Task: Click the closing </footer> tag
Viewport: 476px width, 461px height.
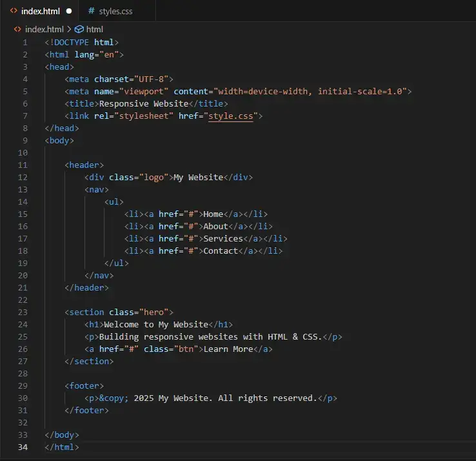Action: pos(86,411)
